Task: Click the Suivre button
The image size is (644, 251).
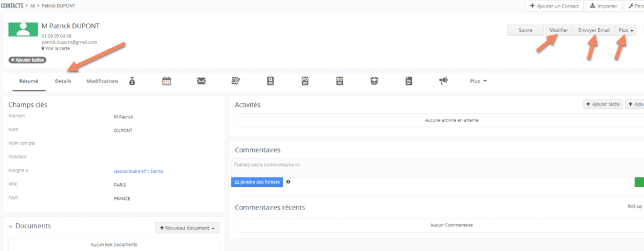Action: [525, 30]
